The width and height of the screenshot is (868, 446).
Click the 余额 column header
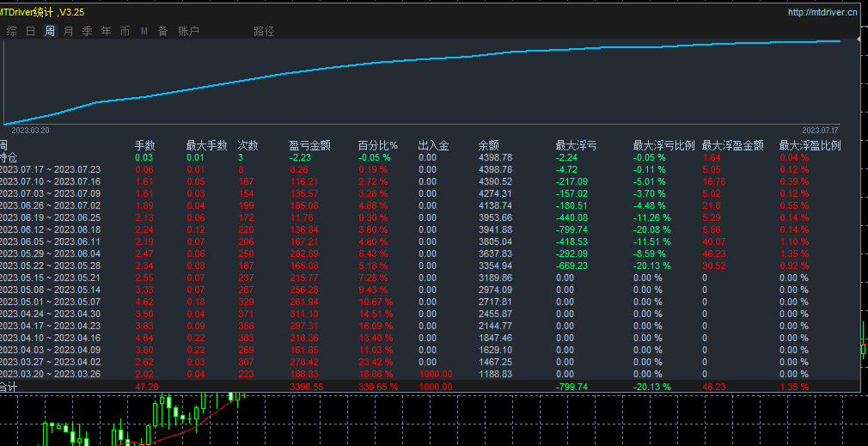click(488, 145)
